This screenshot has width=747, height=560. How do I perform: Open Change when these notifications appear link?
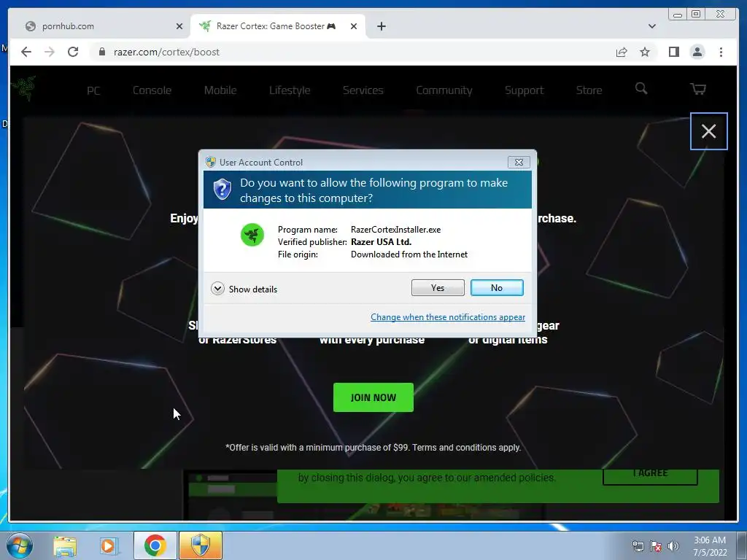coord(448,317)
